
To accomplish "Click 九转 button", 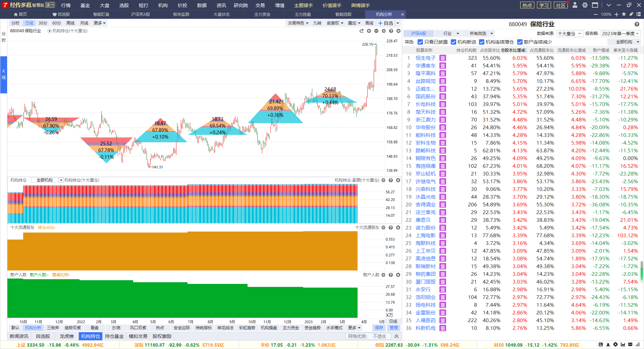I will pos(317,23).
